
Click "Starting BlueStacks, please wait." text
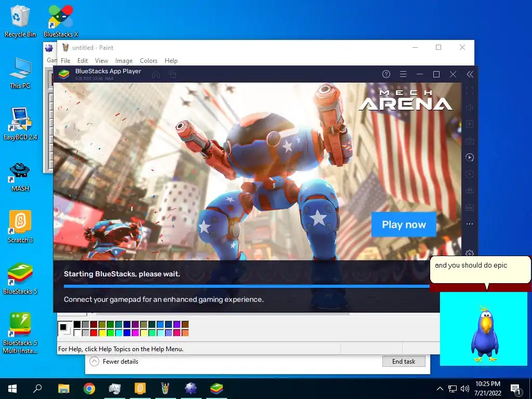(x=122, y=274)
